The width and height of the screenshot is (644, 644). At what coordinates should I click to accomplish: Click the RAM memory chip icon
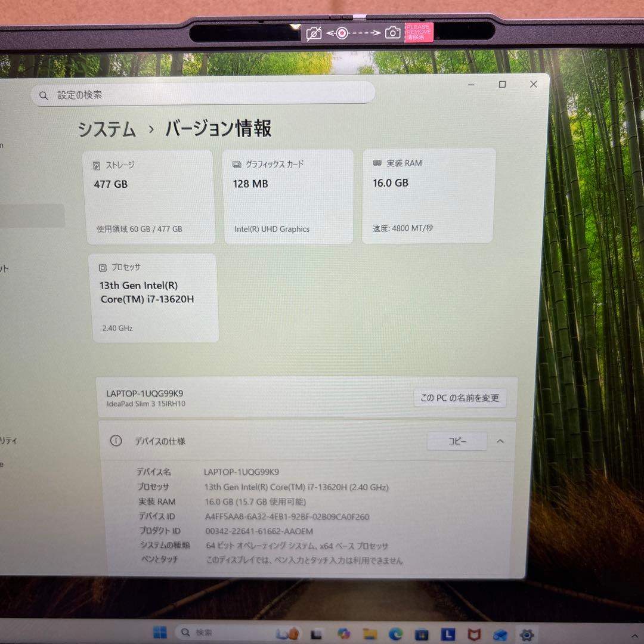pyautogui.click(x=377, y=163)
